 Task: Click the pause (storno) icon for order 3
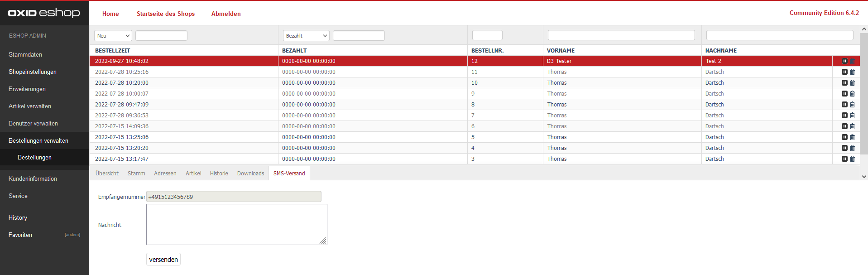844,159
